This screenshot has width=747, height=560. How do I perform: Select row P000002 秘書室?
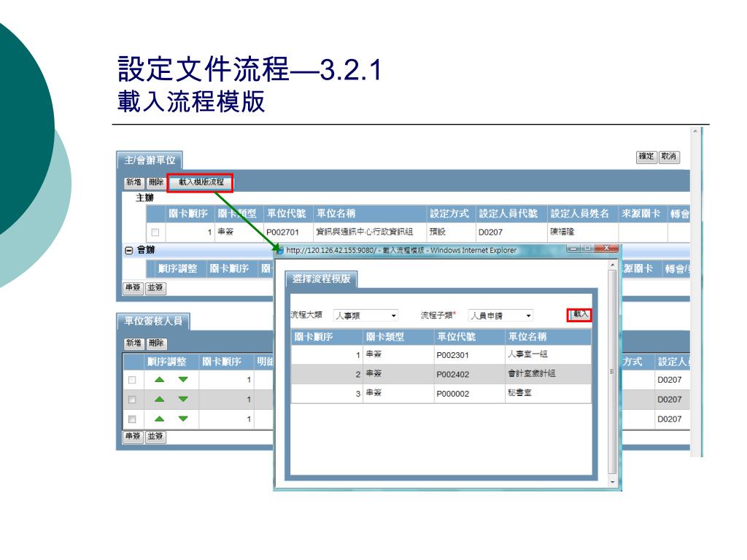tap(441, 394)
